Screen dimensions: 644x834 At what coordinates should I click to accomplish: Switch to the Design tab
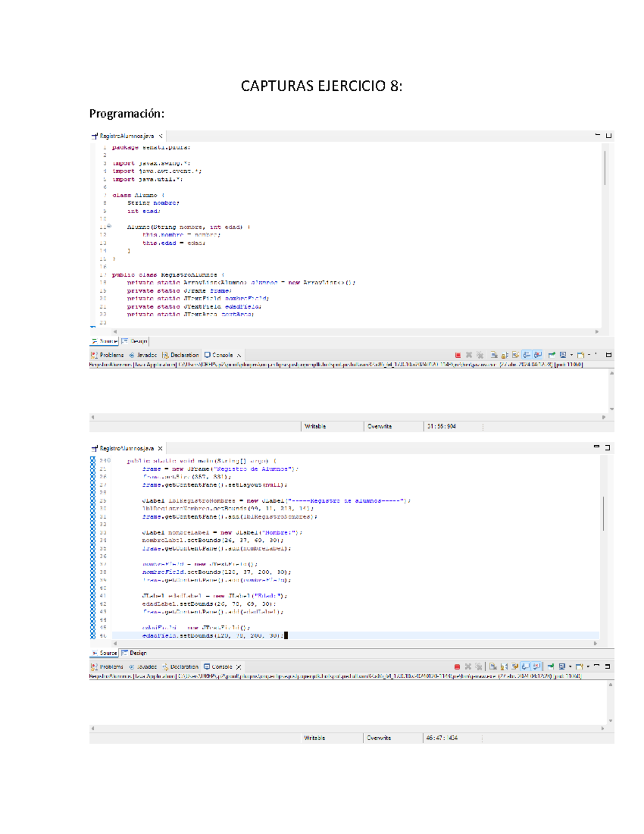tap(137, 341)
